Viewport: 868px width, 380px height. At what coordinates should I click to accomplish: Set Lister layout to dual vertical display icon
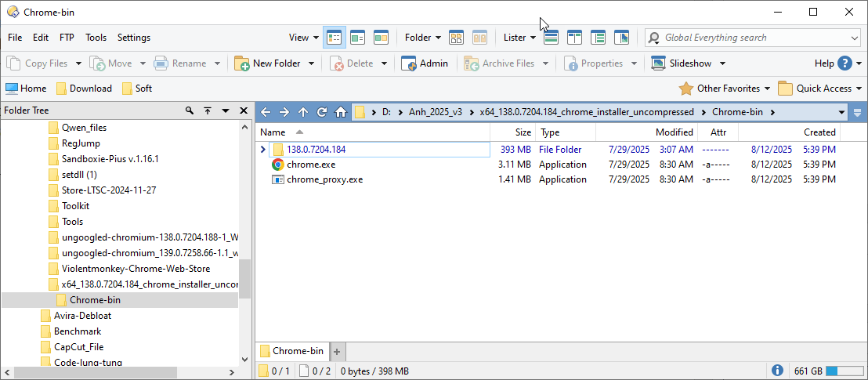pyautogui.click(x=574, y=38)
